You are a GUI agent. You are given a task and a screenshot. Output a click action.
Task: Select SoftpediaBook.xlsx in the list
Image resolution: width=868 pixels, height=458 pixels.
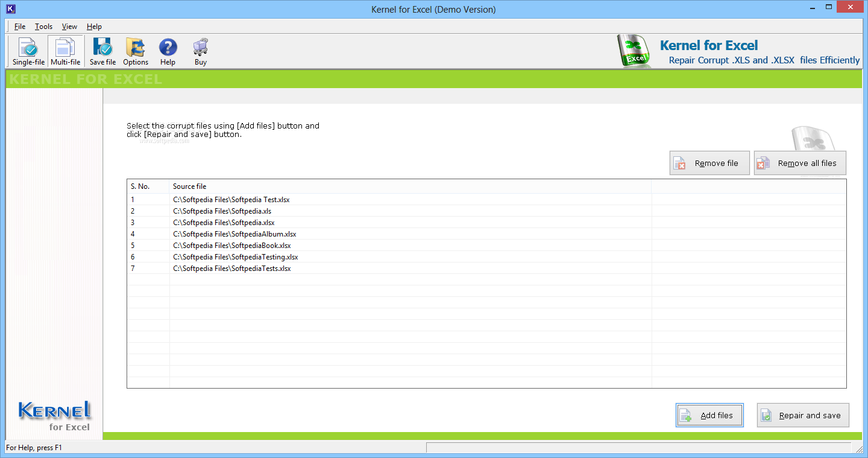pyautogui.click(x=486, y=245)
